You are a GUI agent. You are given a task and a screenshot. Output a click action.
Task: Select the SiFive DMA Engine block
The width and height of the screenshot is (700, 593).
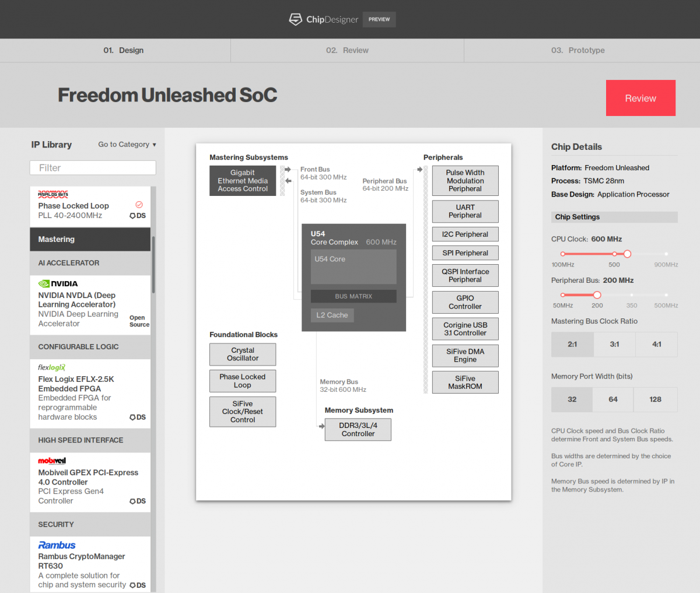coord(466,356)
